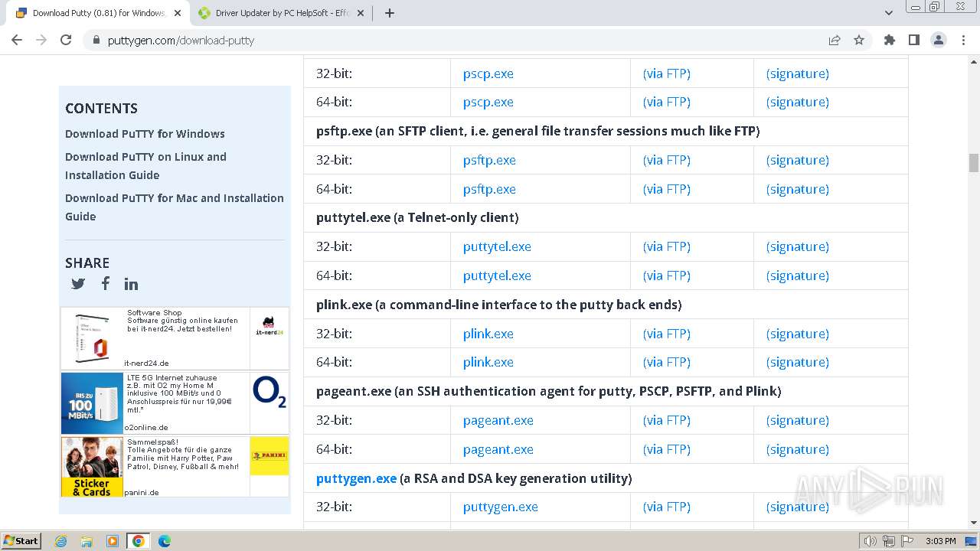
Task: Click the Action Center flag tray icon
Action: [x=907, y=541]
